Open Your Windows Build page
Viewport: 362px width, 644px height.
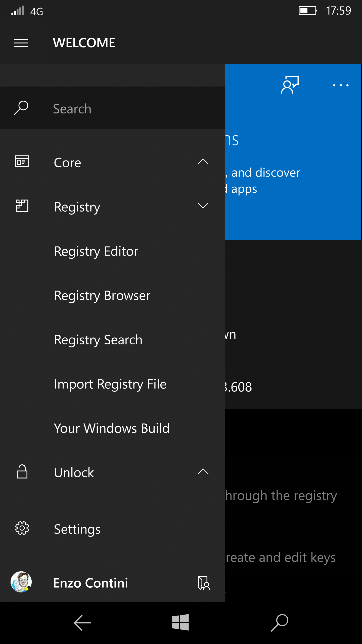pos(112,428)
